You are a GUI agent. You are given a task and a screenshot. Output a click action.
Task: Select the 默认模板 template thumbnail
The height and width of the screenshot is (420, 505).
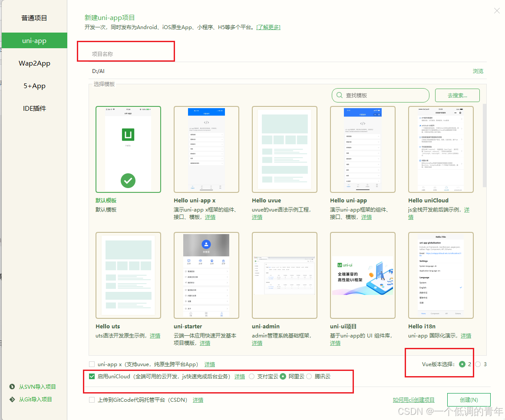[128, 149]
